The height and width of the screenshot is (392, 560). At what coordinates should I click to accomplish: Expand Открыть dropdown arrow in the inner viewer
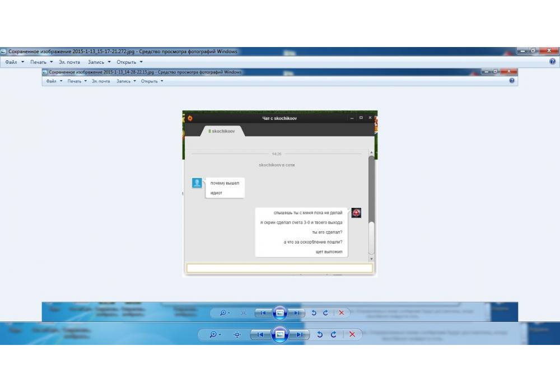(x=162, y=81)
